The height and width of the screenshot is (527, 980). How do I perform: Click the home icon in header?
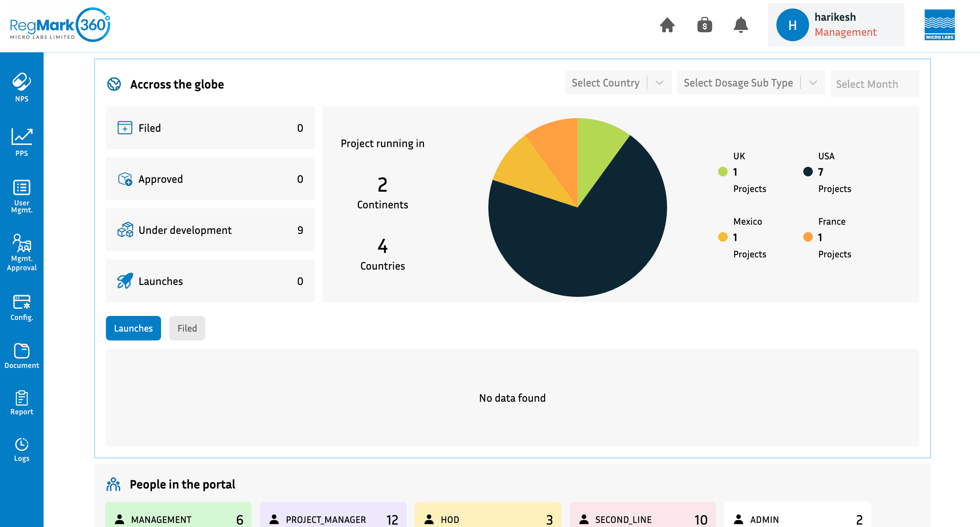point(667,25)
